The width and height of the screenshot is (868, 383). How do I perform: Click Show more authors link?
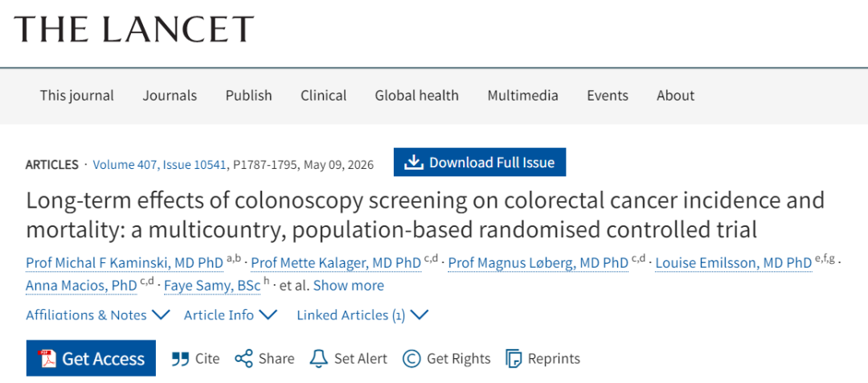tap(348, 286)
